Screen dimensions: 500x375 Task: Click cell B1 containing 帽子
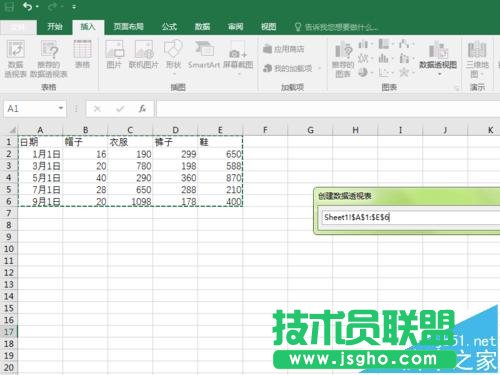point(85,142)
